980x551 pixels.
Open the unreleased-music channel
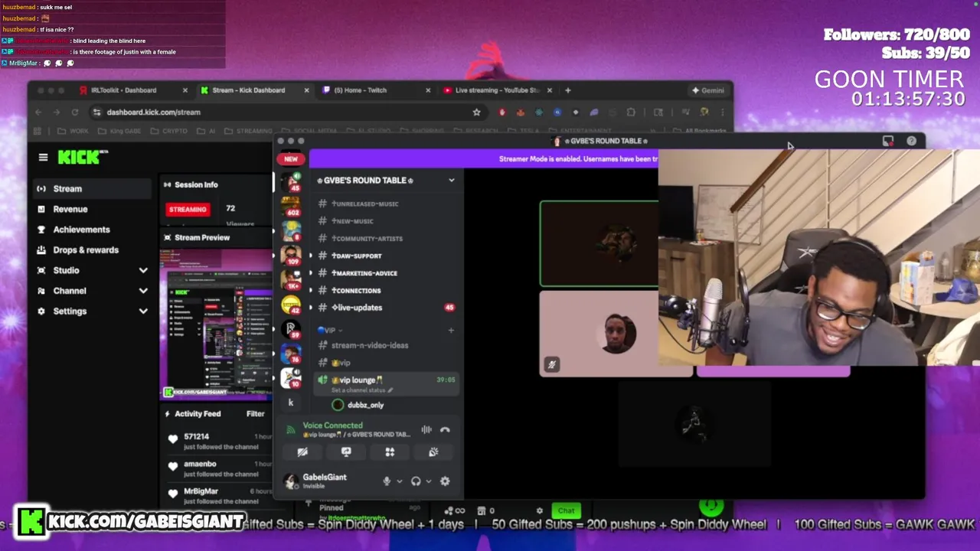364,204
